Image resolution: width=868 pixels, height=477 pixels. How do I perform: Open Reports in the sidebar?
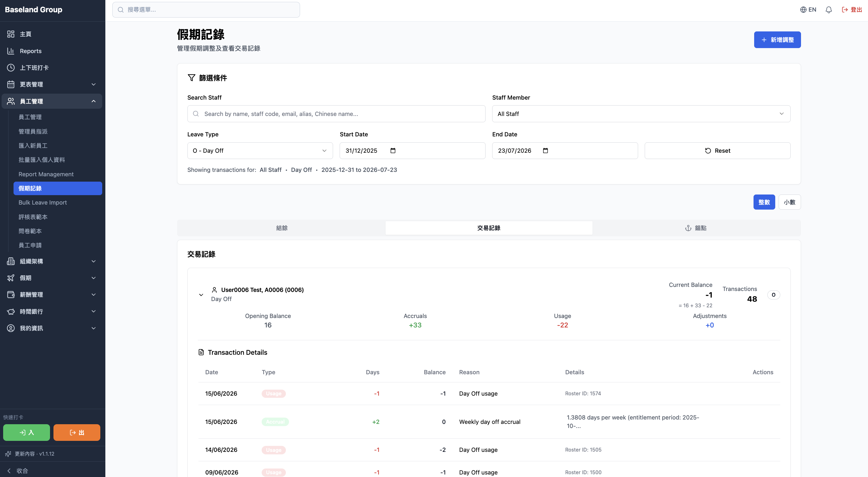coord(53,51)
